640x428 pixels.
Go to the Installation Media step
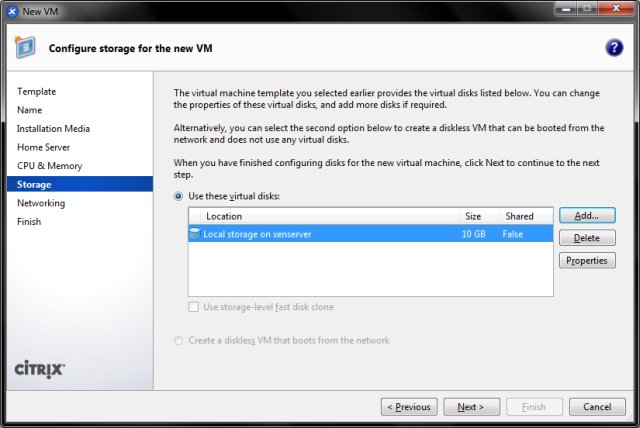click(53, 129)
